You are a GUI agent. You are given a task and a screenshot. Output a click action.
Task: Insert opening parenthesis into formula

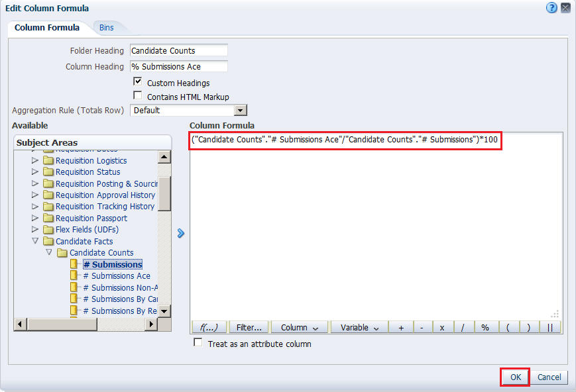(x=508, y=327)
